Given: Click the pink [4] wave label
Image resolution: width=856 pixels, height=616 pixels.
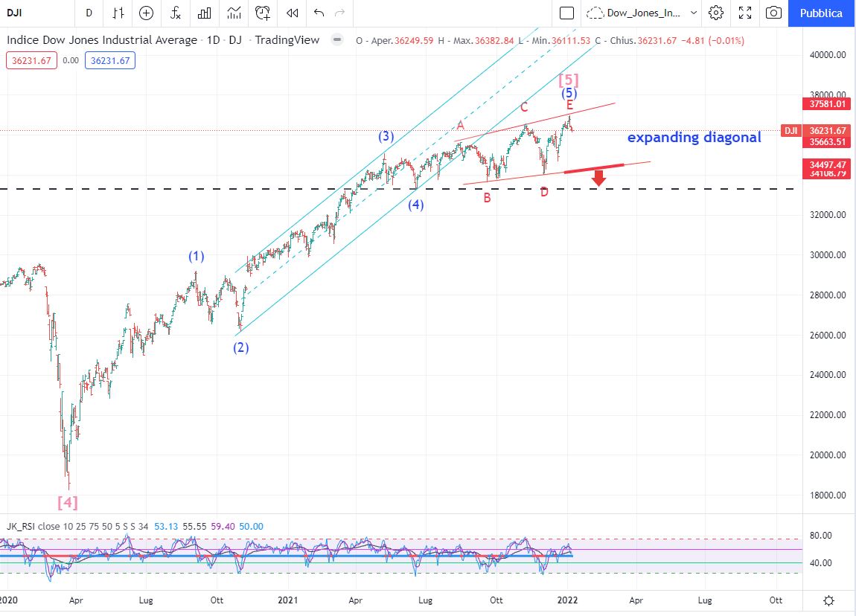Looking at the screenshot, I should [x=68, y=502].
